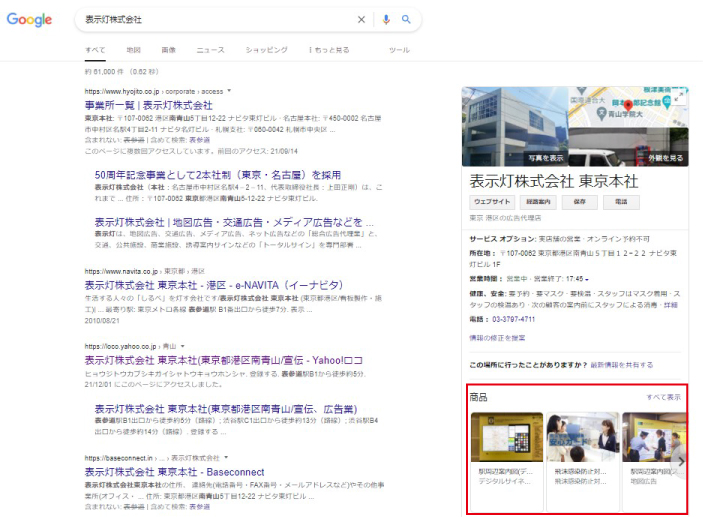Open the e-NAVITA (イーナビタ) result

tap(214, 285)
